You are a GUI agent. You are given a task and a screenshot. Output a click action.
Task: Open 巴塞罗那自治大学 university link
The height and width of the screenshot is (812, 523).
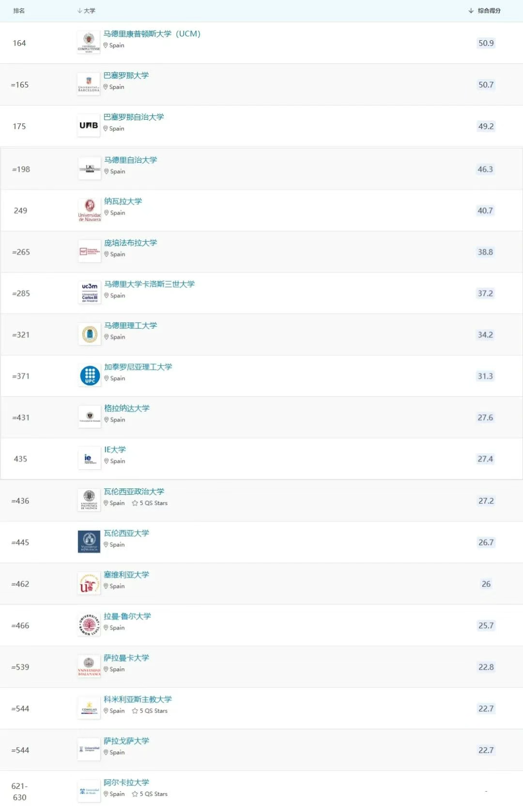134,117
